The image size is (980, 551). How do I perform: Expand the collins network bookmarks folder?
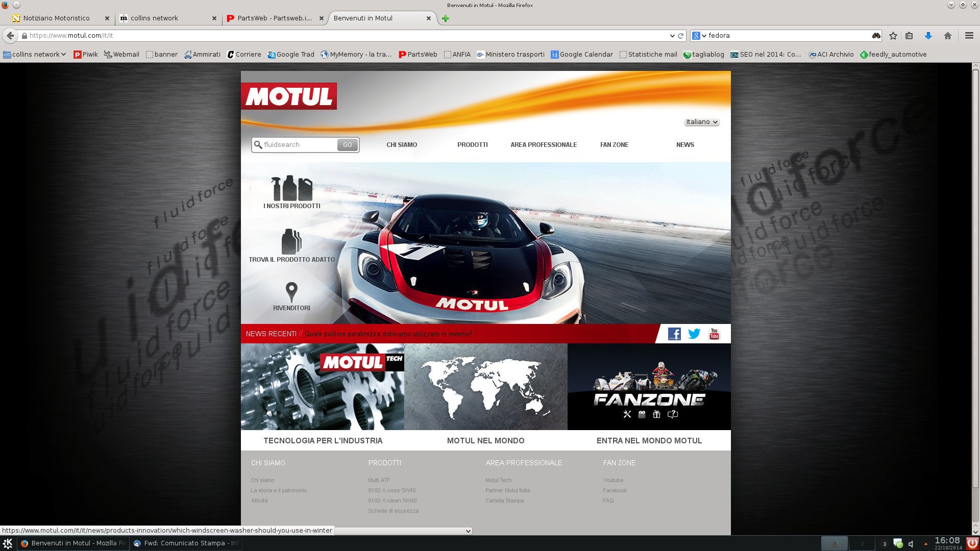click(35, 55)
